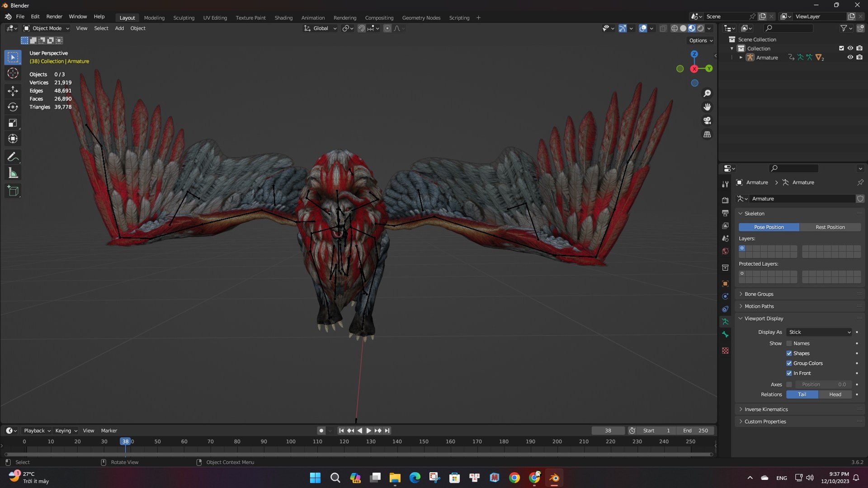Open the View Layer properties tab

click(x=725, y=225)
